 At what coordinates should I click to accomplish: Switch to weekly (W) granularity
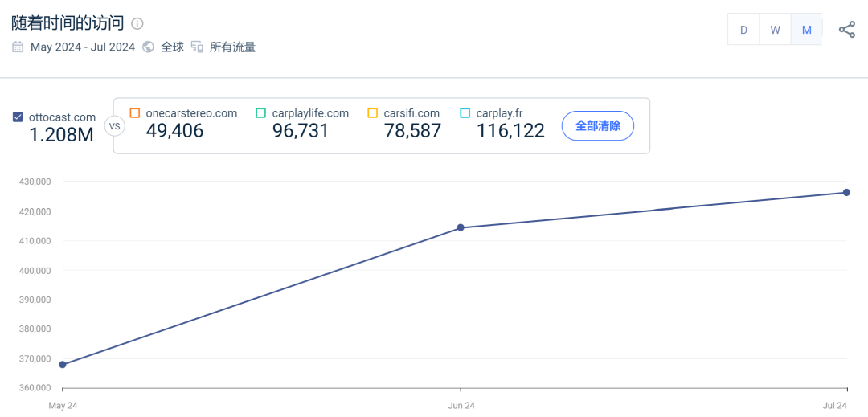[x=775, y=30]
